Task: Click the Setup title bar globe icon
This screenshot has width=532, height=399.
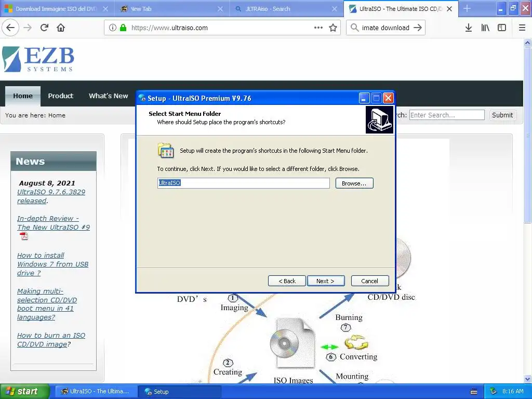Action: pyautogui.click(x=142, y=98)
